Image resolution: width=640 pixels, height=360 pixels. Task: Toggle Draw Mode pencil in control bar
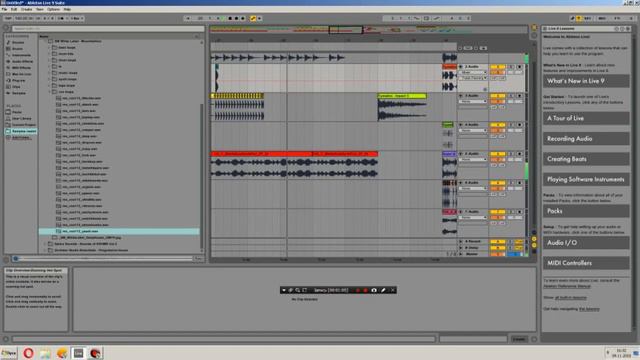pos(572,18)
